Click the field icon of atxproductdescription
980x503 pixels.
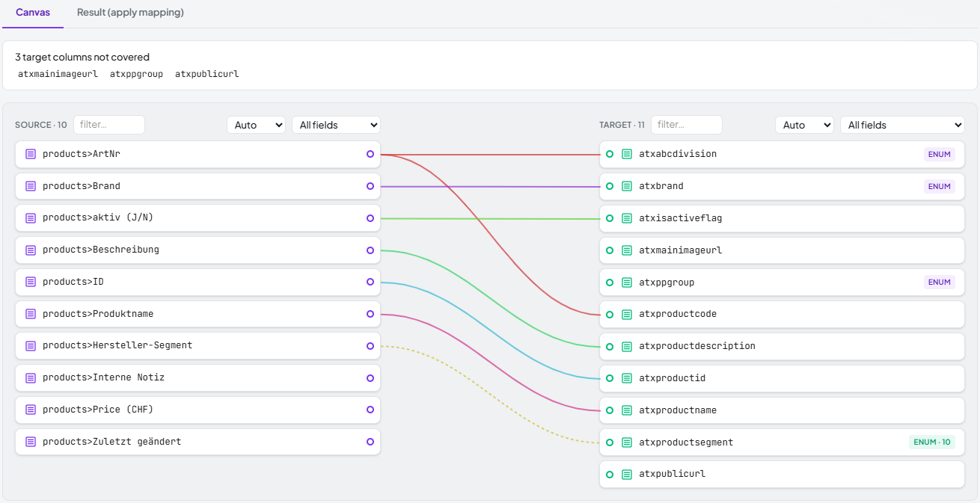[627, 346]
